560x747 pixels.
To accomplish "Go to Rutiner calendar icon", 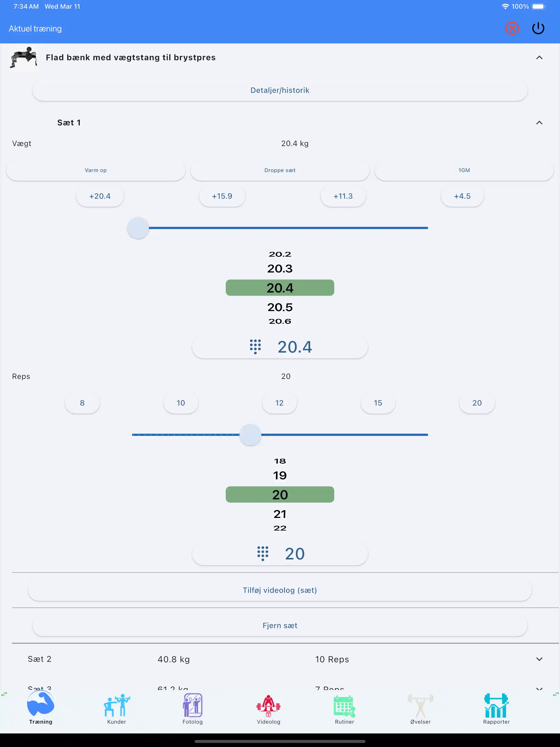I will pyautogui.click(x=344, y=706).
